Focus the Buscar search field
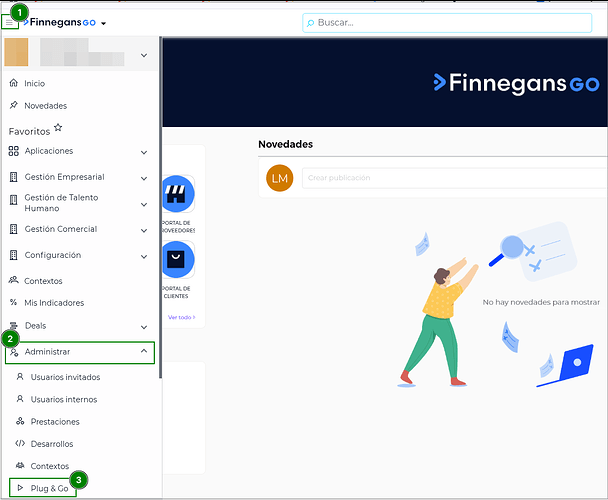608x500 pixels. pyautogui.click(x=447, y=23)
